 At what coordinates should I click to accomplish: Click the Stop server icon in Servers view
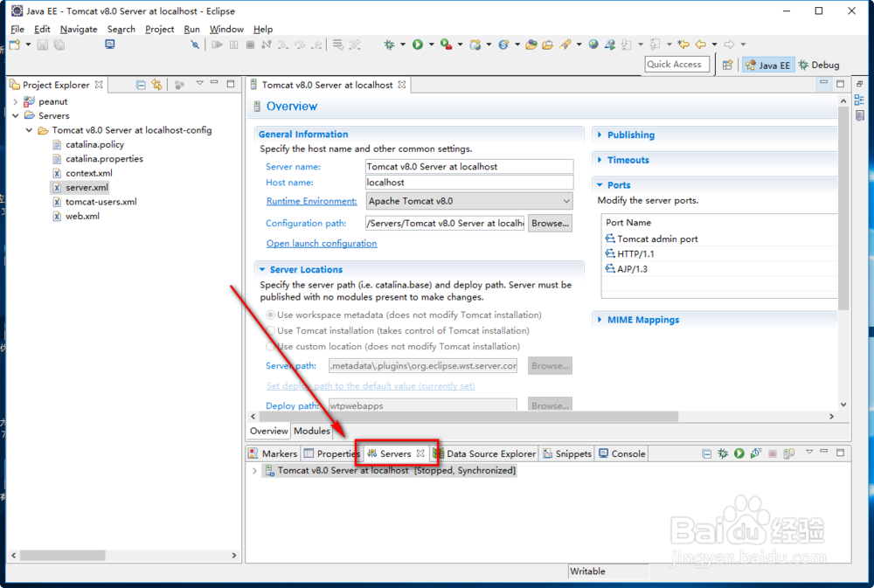[773, 453]
